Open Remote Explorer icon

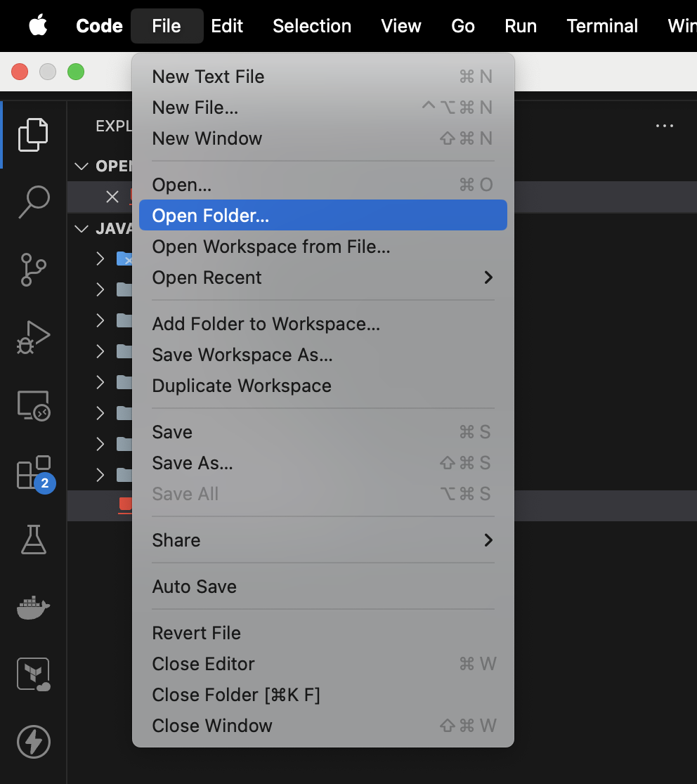pyautogui.click(x=33, y=405)
